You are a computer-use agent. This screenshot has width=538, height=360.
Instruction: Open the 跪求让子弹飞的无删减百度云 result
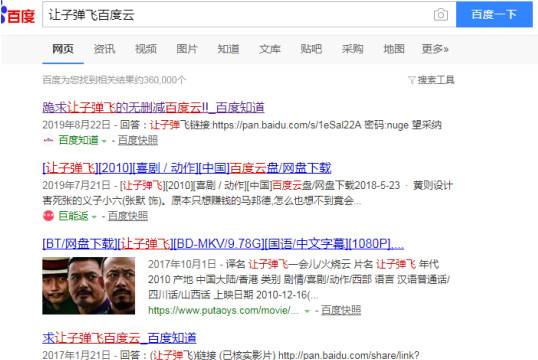[x=153, y=107]
